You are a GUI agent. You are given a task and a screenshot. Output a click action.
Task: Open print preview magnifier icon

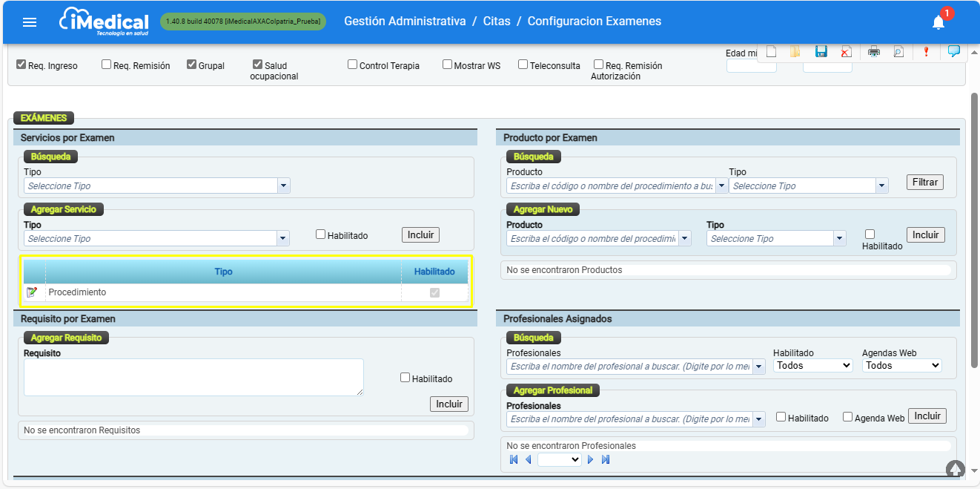(x=898, y=51)
